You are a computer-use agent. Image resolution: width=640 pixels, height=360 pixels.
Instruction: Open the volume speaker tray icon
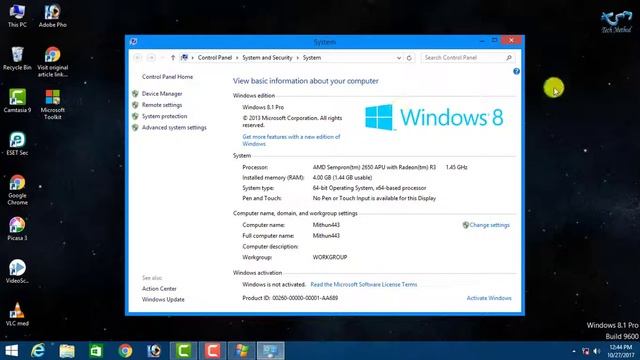click(597, 351)
